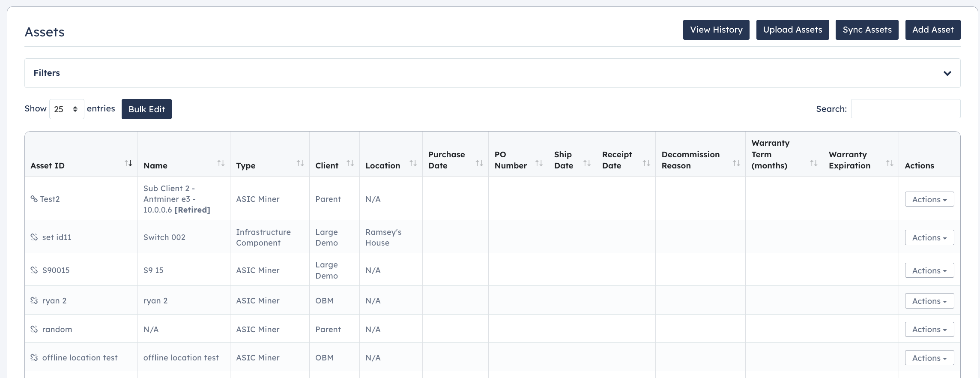This screenshot has height=378, width=980.
Task: Sort table by Name column
Action: [x=221, y=163]
